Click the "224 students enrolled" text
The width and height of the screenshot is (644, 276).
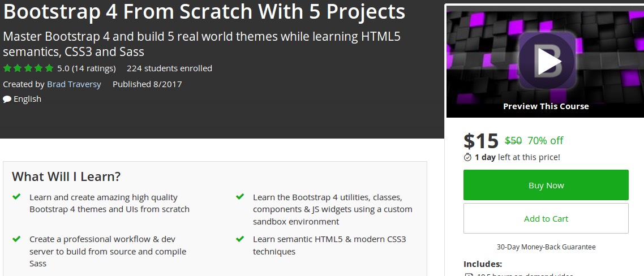(x=169, y=68)
